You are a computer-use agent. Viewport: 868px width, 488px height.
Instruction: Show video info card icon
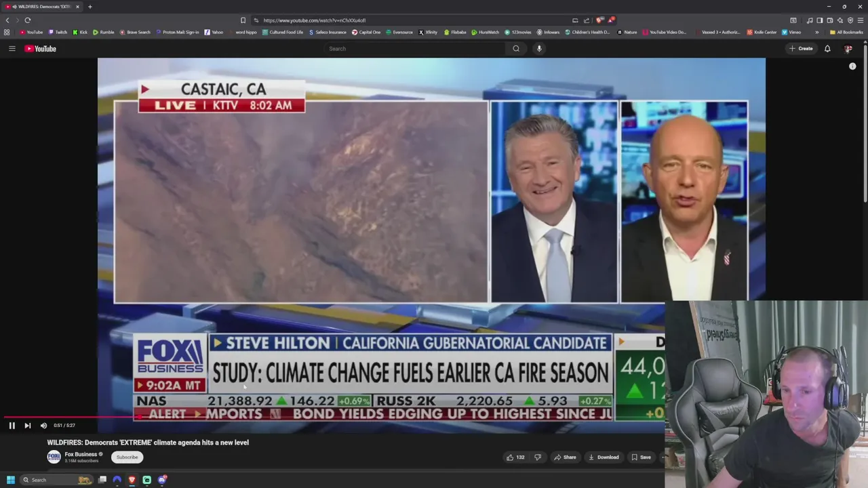852,66
